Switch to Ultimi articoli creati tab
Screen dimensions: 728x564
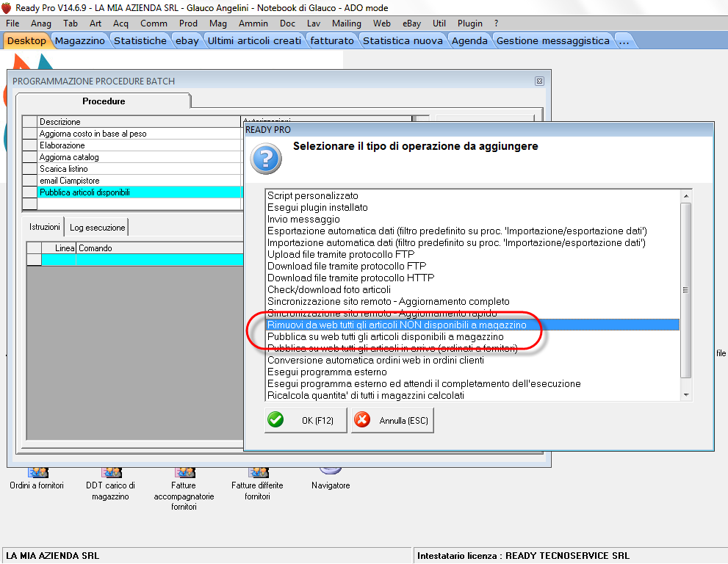pos(254,41)
